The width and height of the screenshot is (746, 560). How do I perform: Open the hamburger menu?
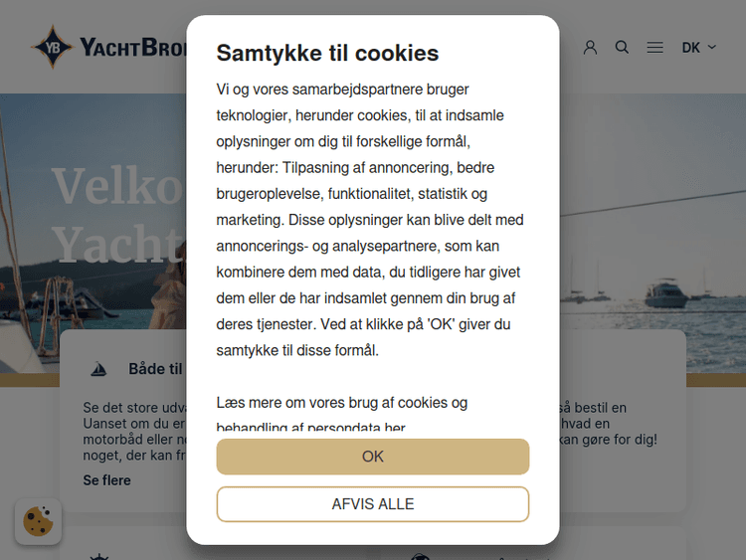click(x=654, y=47)
